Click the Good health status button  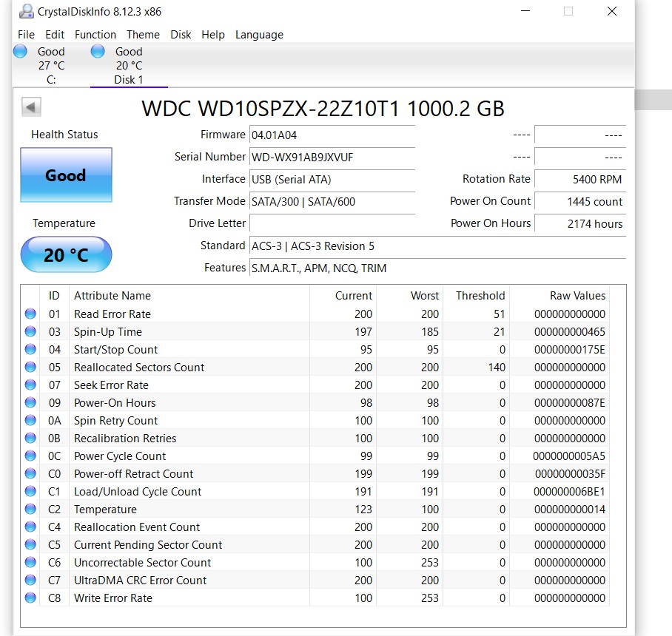point(66,175)
